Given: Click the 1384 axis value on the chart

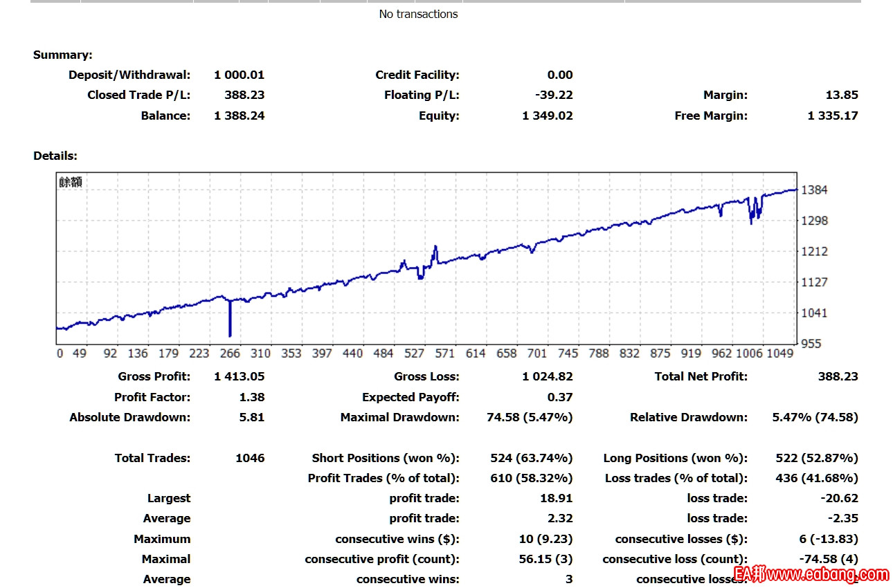Looking at the screenshot, I should pyautogui.click(x=814, y=190).
